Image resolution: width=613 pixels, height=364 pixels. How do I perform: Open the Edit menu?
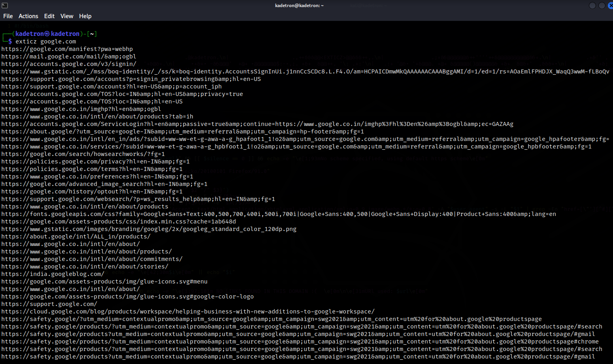[x=49, y=16]
